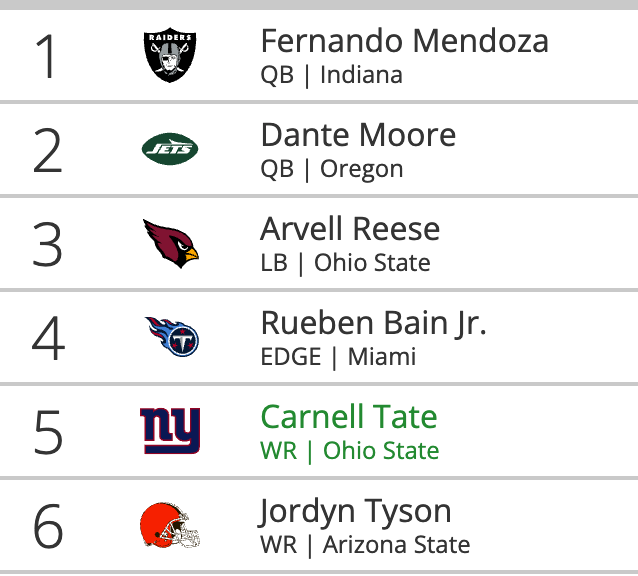Select Arvell Reese player name
Screen dimensions: 638x576
pyautogui.click(x=350, y=229)
